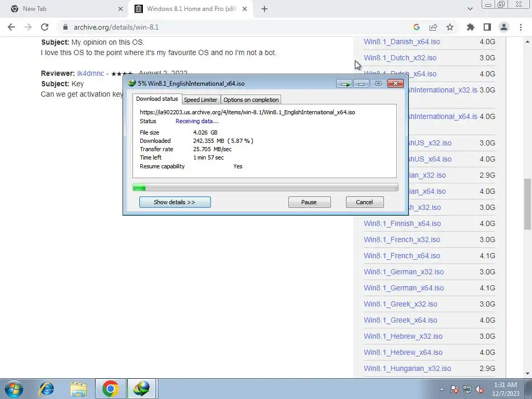Screen dimensions: 532x399
Task: Click the IDM icon in dialog title bar
Action: click(131, 83)
